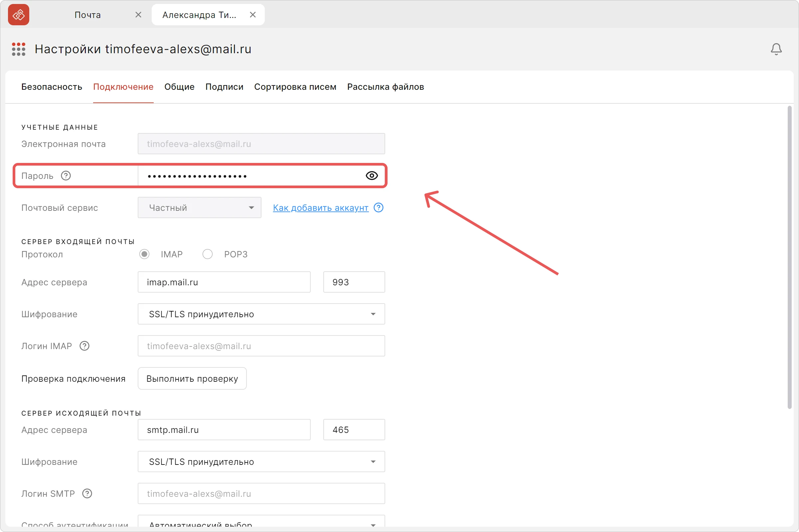Click the СЕРВЕР ИСХОДЯЩЕЙ ПОЧТЫ heading
799x532 pixels.
(81, 413)
